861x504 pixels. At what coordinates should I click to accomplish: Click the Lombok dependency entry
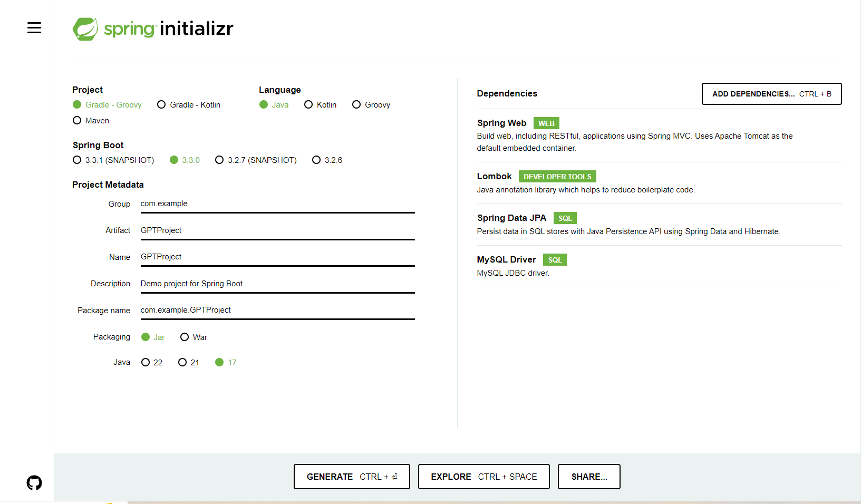tap(659, 183)
